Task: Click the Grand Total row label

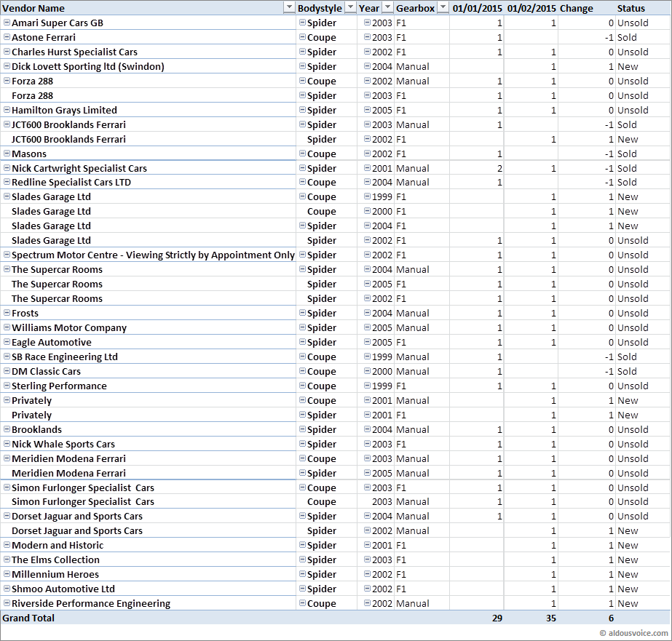Action: click(x=28, y=618)
